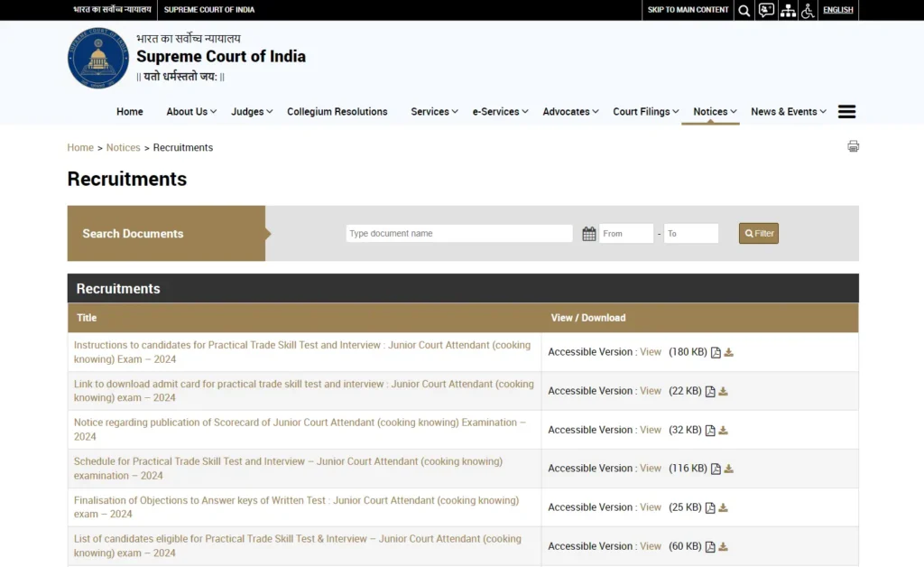924x567 pixels.
Task: Download the 60 KB candidates list file
Action: pos(724,547)
